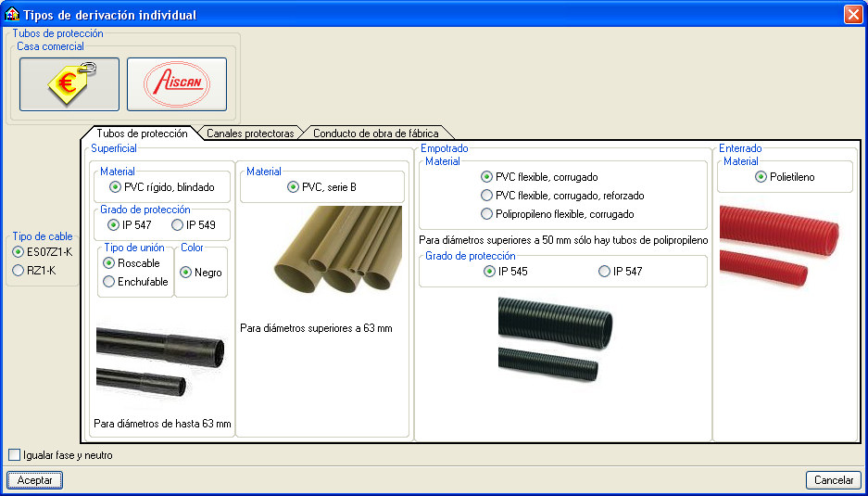The width and height of the screenshot is (868, 496).
Task: Open Conducto de obra de fábrica tab
Action: tap(376, 134)
